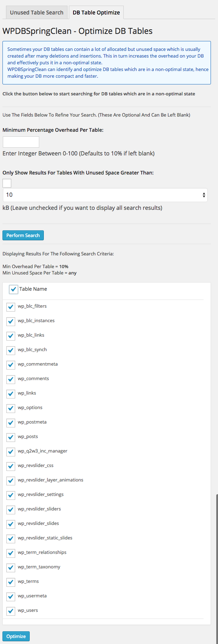This screenshot has width=218, height=644.
Task: Enable the unused space filter checkbox
Action: [7, 183]
